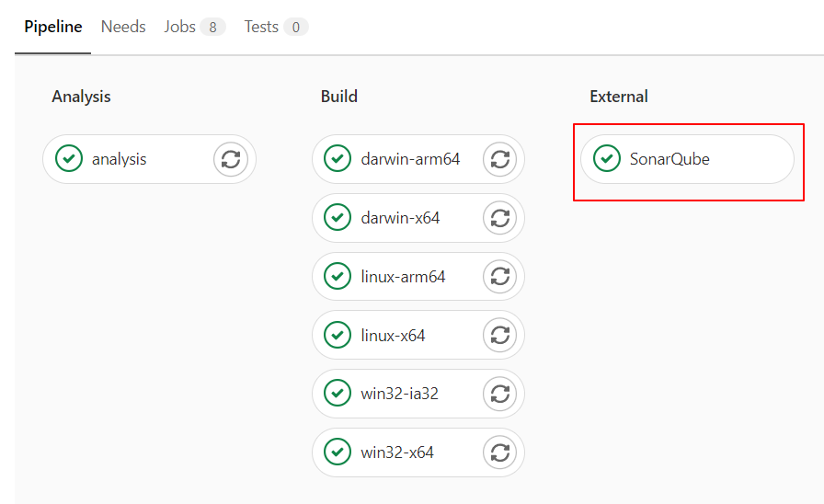Screen dimensions: 824x504
Task: Retry the linux-x64 build job
Action: [499, 335]
